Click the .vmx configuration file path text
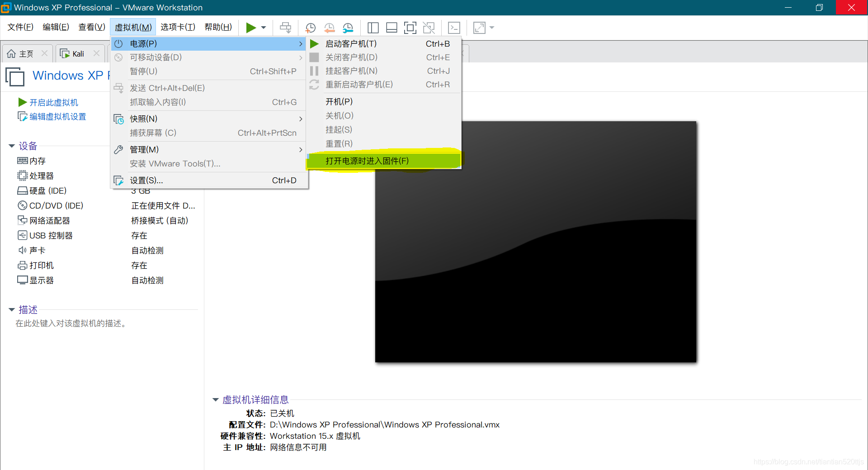The height and width of the screenshot is (470, 868). [385, 425]
